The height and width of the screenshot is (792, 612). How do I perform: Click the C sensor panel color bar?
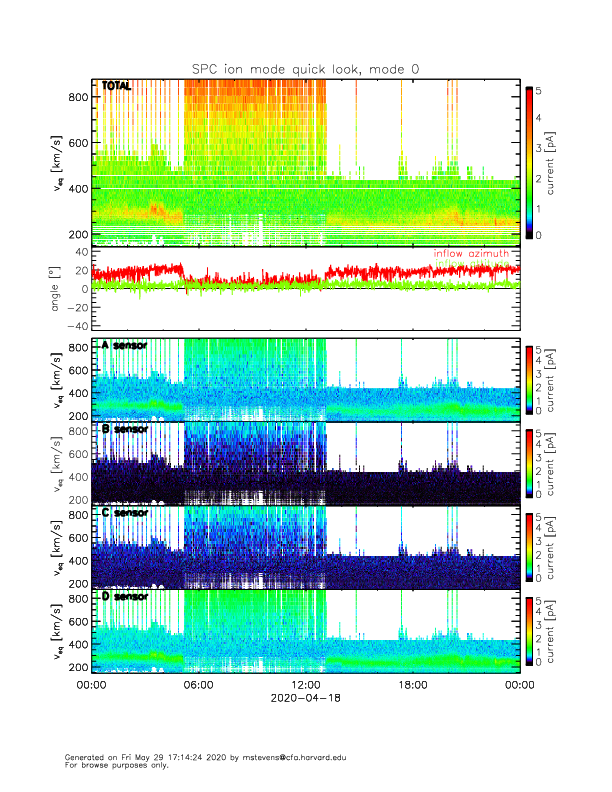(529, 548)
